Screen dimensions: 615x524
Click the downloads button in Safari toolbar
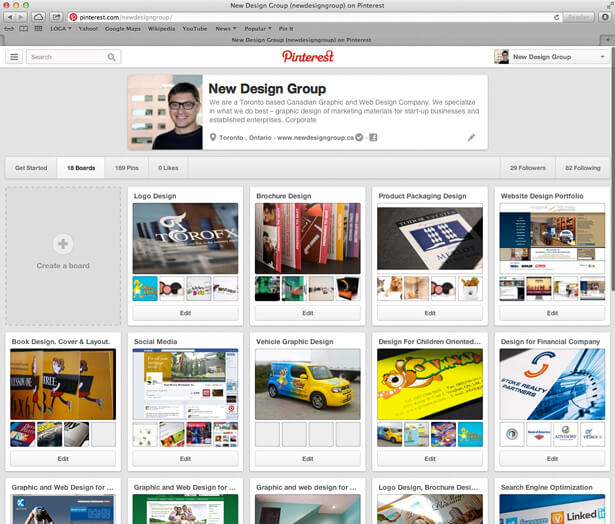pos(606,17)
